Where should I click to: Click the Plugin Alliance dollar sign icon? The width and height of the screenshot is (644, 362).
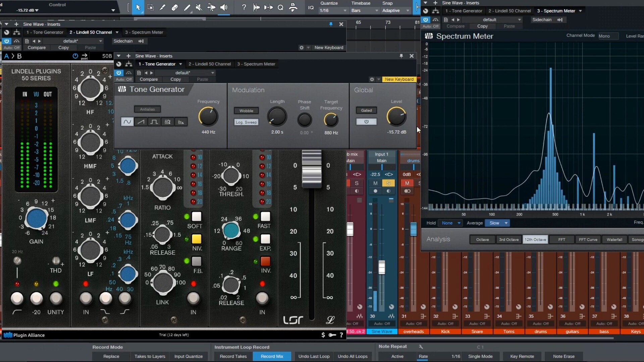(323, 335)
